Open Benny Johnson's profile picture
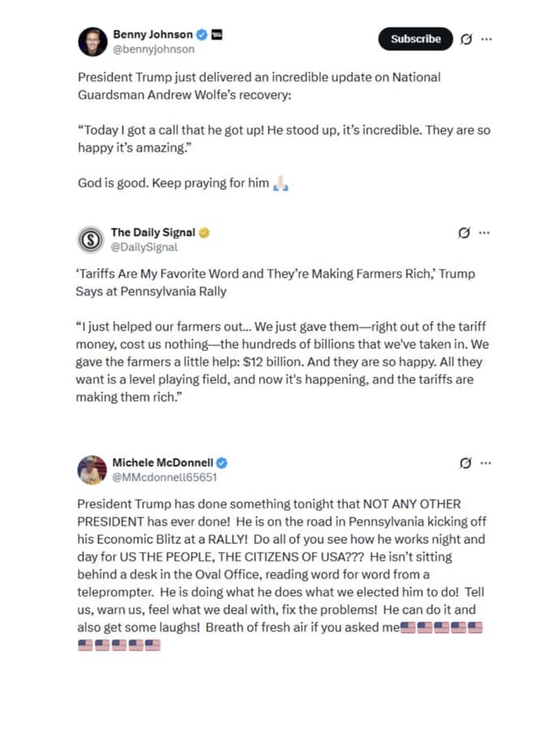The height and width of the screenshot is (748, 560). pyautogui.click(x=91, y=39)
